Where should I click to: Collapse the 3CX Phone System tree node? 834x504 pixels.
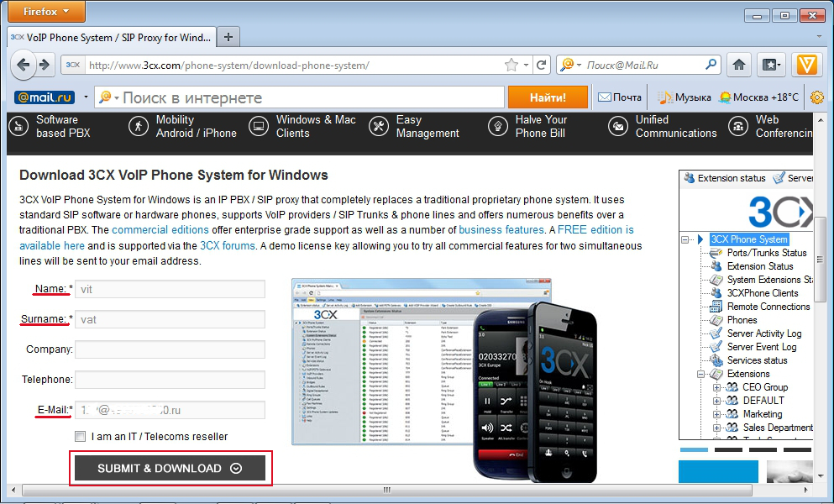coord(685,239)
